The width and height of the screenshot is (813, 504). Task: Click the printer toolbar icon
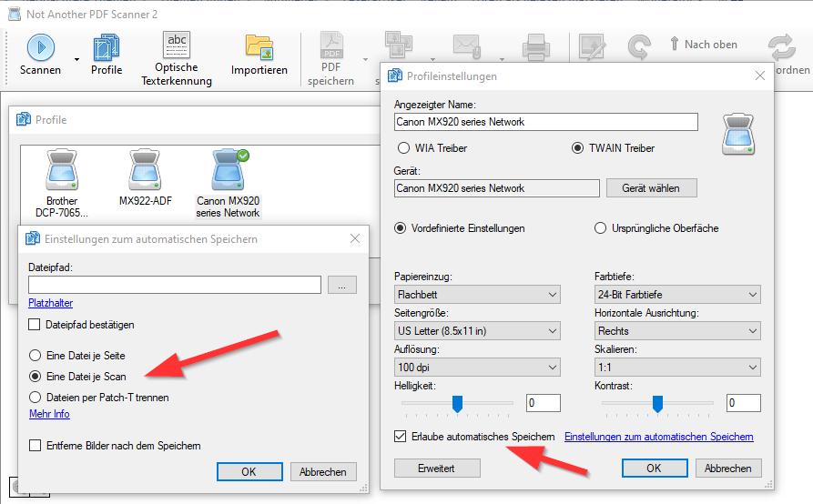tap(535, 46)
